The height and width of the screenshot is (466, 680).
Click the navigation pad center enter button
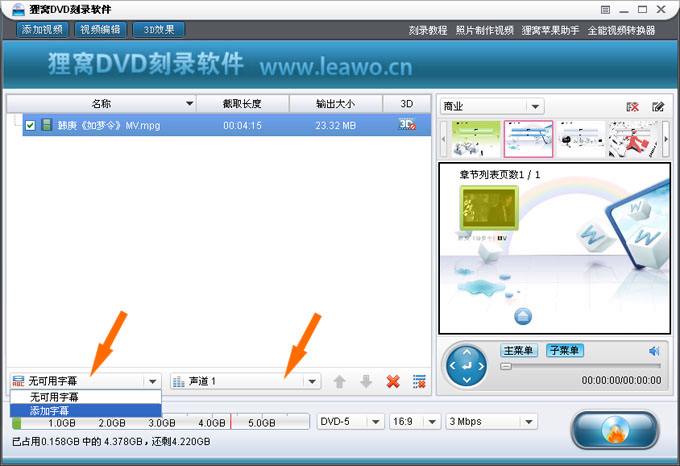[x=467, y=366]
